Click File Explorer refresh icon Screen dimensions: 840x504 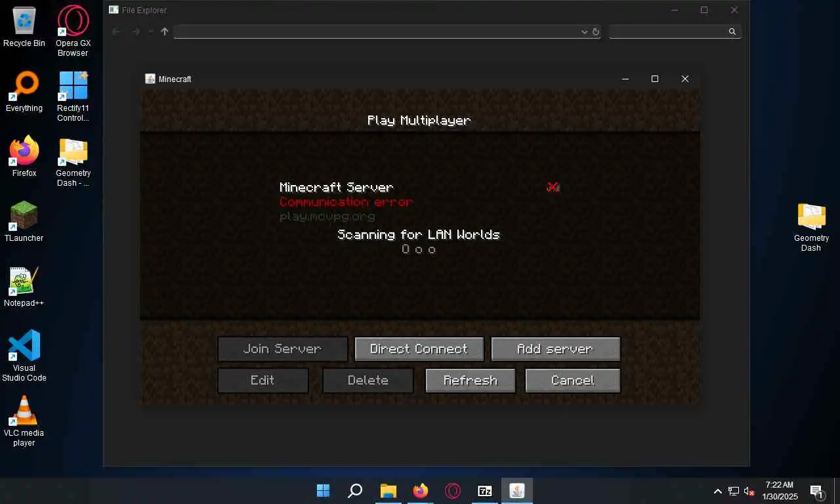[596, 31]
